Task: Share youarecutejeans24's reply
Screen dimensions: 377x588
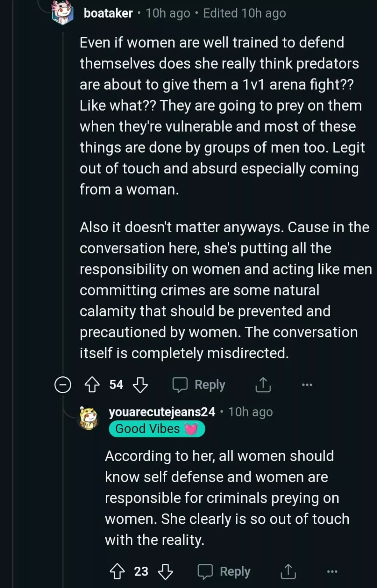Action: point(288,571)
